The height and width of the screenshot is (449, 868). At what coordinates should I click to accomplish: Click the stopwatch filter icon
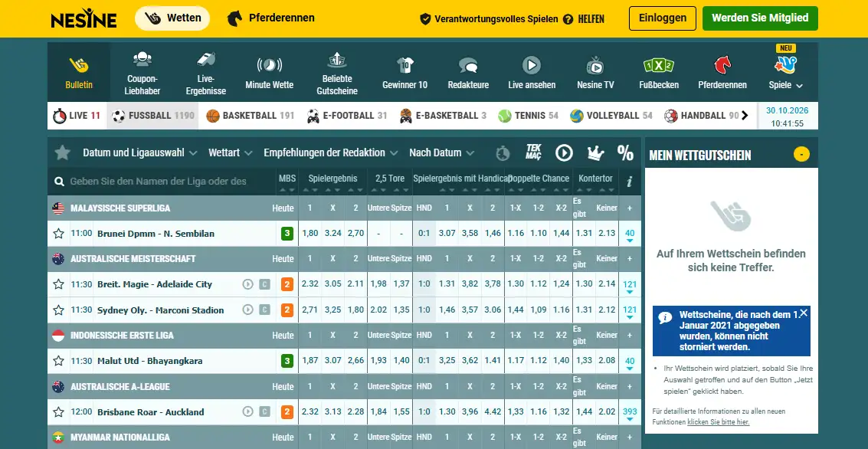coord(502,152)
